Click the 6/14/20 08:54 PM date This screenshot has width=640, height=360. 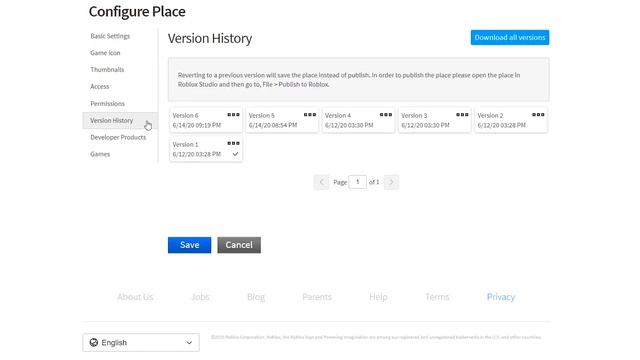pyautogui.click(x=273, y=125)
